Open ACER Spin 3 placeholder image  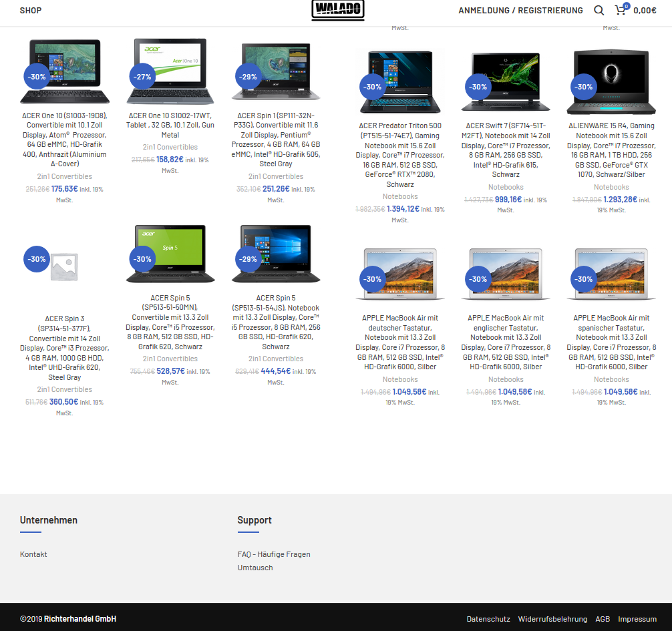[x=64, y=266]
